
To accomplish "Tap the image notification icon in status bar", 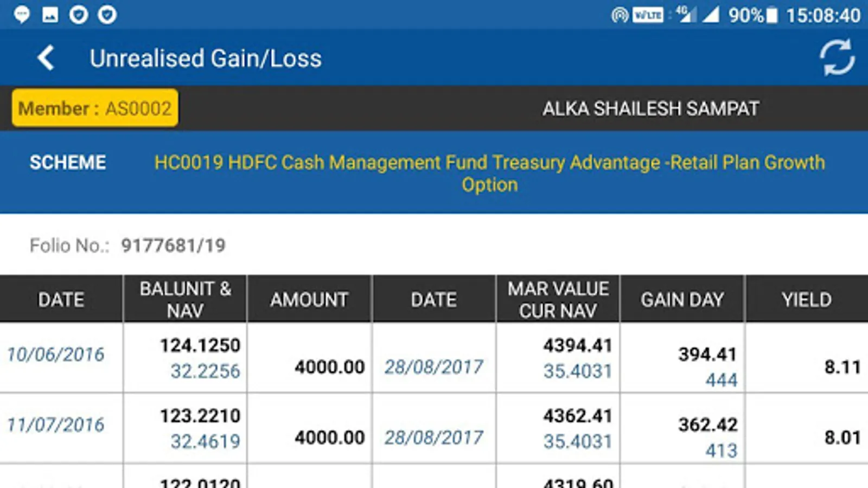I will tap(50, 15).
